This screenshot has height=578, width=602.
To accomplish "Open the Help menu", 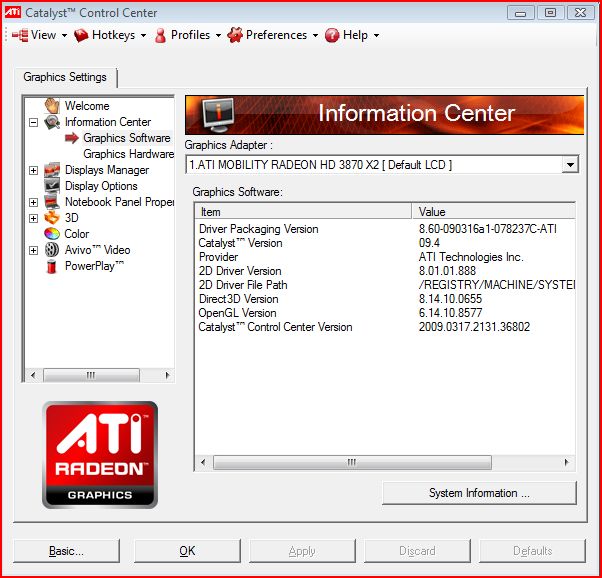I will pyautogui.click(x=352, y=35).
